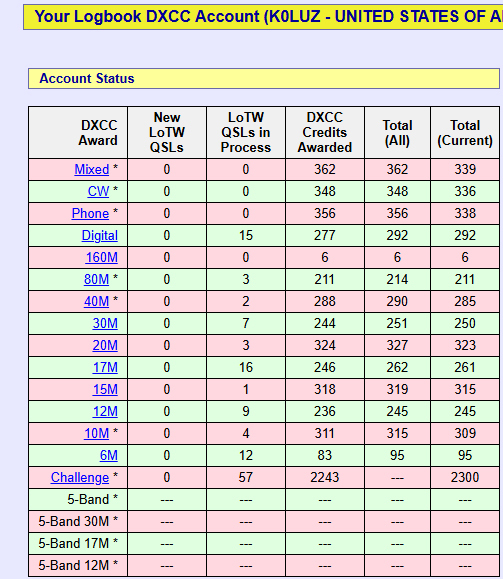
Task: Click 17M total current value 261
Action: (x=465, y=367)
